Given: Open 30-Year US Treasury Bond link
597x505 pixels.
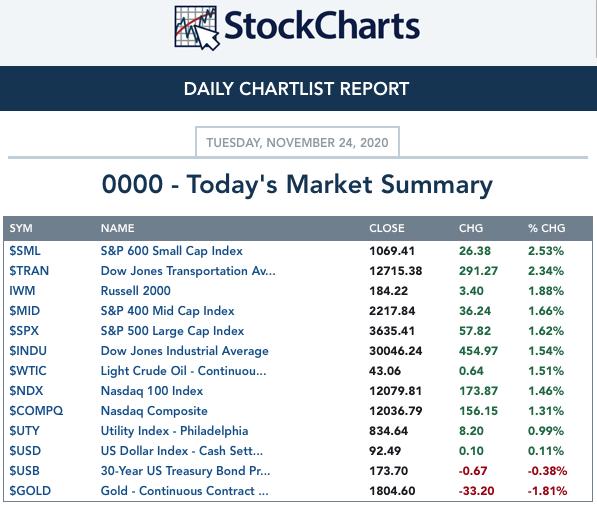Looking at the screenshot, I should 185,471.
